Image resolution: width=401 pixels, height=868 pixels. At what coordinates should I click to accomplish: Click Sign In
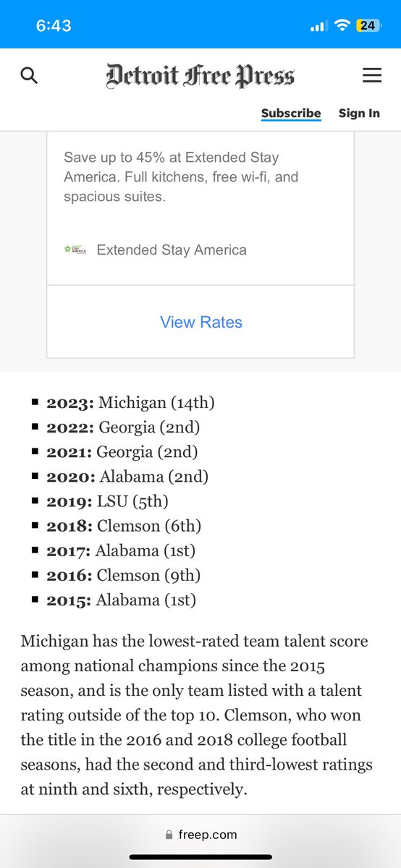(359, 113)
